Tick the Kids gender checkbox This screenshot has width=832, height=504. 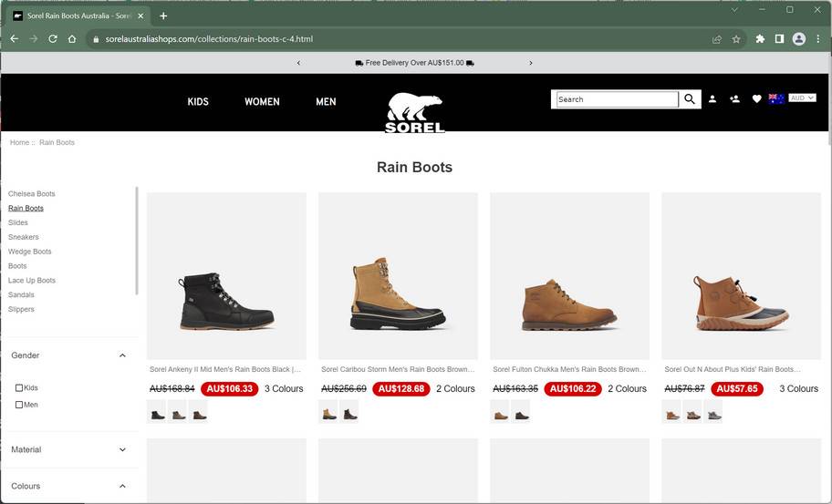tap(19, 388)
